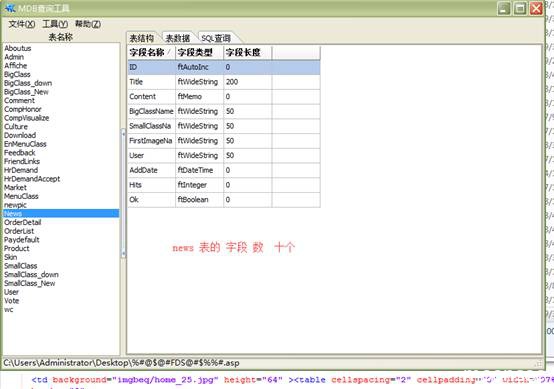Select the Feedback table
Screen dimensions: 554x389
click(20, 153)
